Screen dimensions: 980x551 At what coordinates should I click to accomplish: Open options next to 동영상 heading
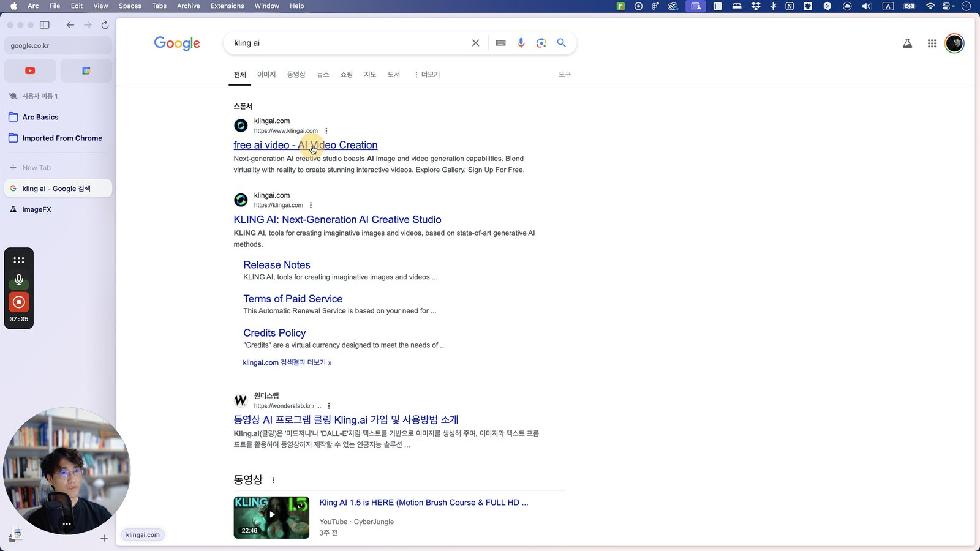(x=273, y=480)
